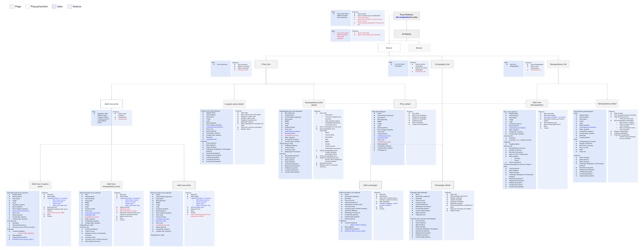Click the data legend swatch

54,7
